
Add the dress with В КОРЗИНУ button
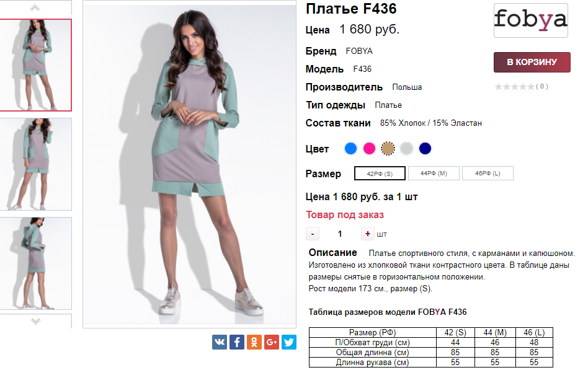tap(532, 62)
